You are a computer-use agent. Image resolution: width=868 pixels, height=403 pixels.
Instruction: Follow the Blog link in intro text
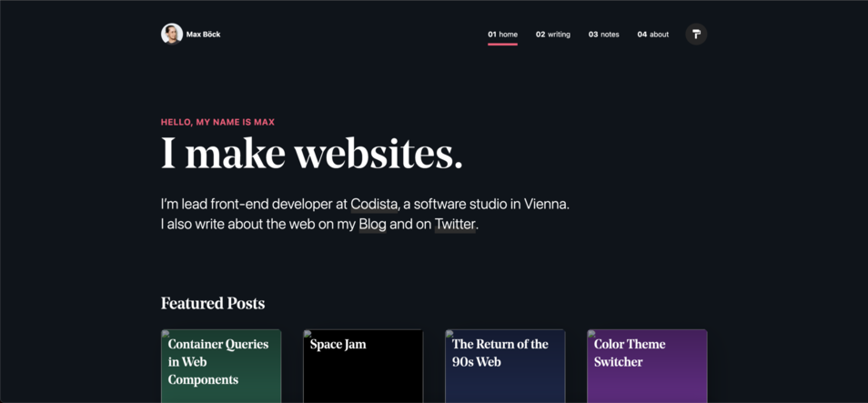point(372,225)
